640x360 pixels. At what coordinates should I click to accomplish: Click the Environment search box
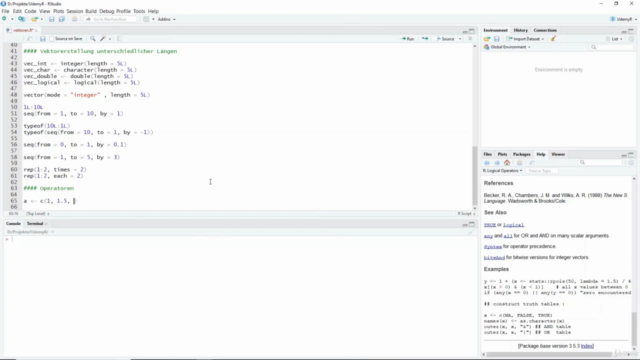pos(611,47)
